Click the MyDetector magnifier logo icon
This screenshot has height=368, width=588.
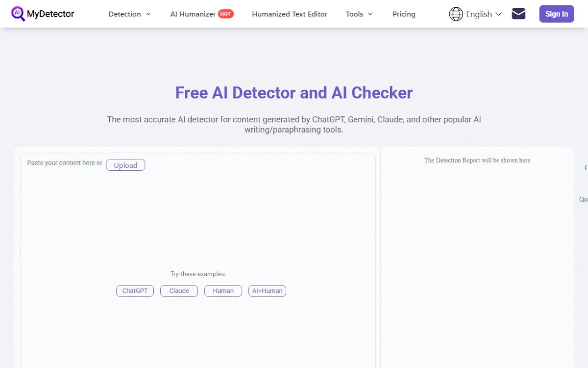18,14
